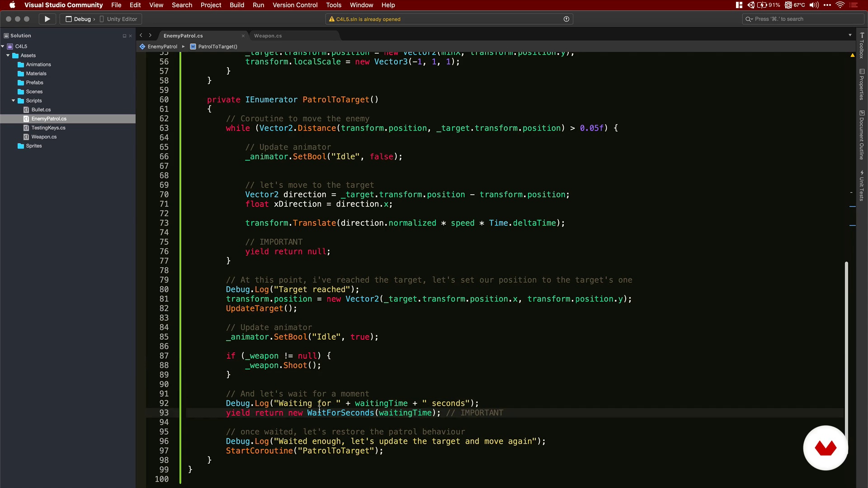Open the Run menu
This screenshot has height=488, width=868.
(x=258, y=5)
